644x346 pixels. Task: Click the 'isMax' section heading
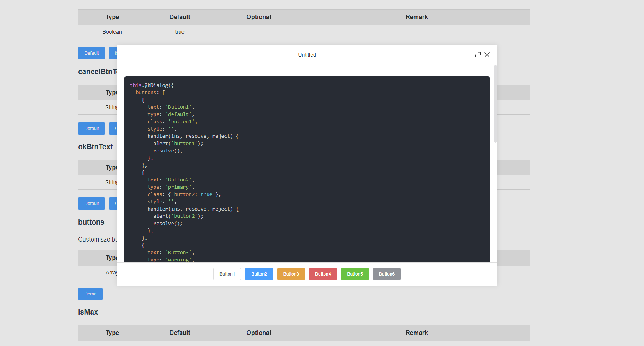pyautogui.click(x=88, y=312)
